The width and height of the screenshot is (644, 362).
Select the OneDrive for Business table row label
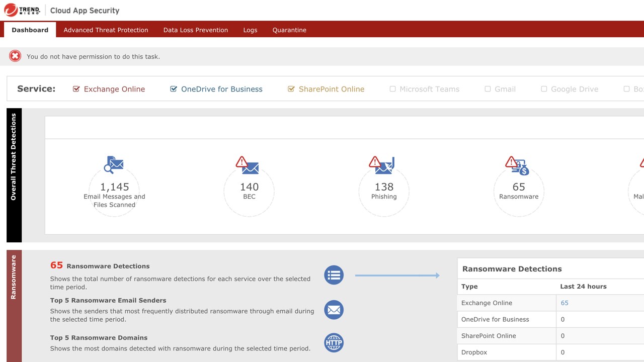[495, 319]
